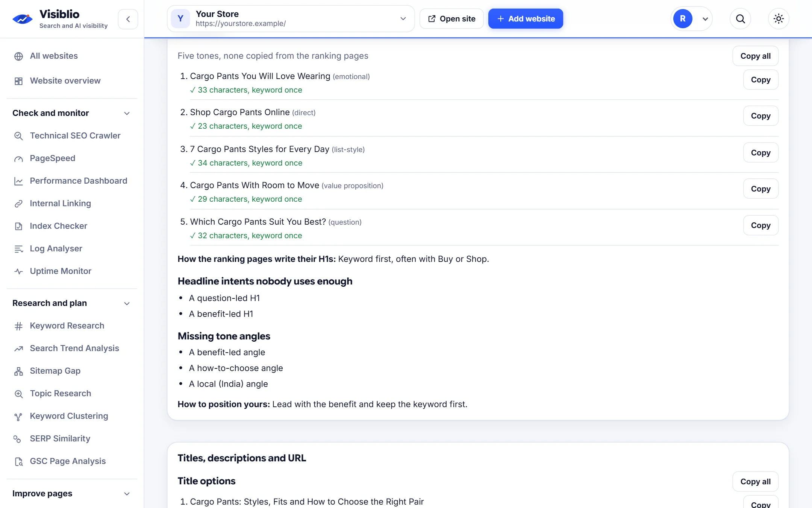The width and height of the screenshot is (812, 508).
Task: Collapse the Check and monitor section
Action: pos(127,113)
